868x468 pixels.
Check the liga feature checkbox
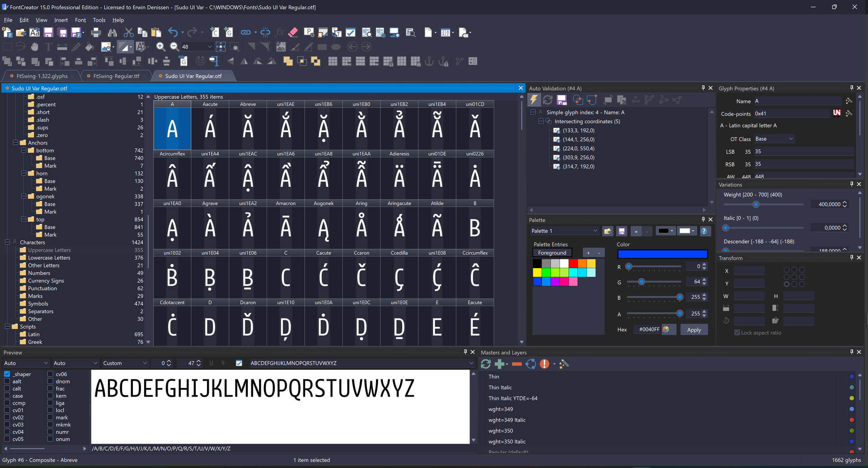pos(51,403)
